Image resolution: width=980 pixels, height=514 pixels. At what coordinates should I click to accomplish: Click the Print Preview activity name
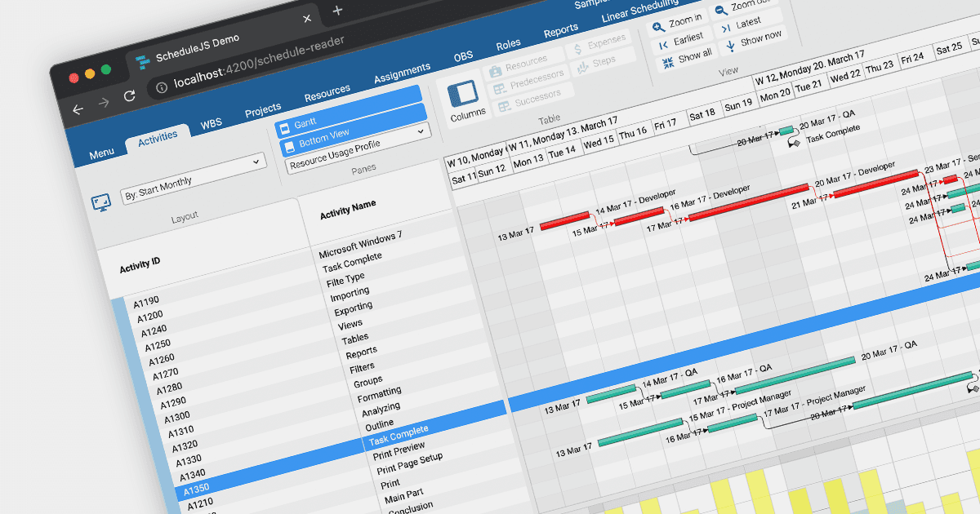399,450
